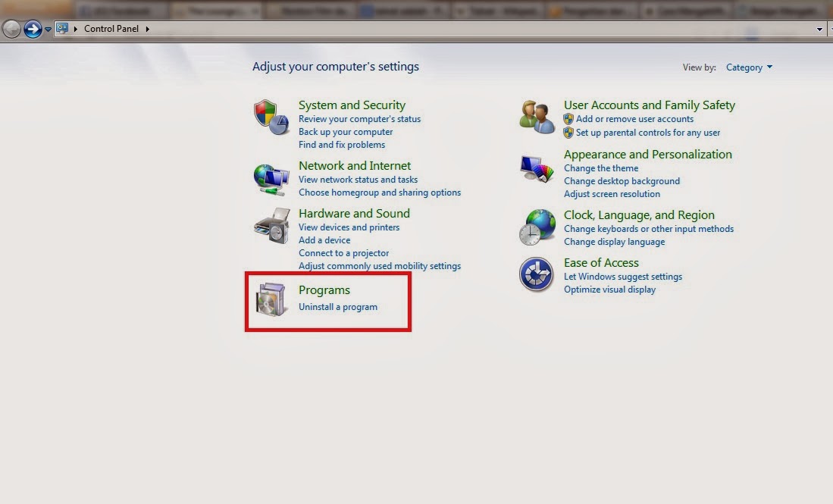The height and width of the screenshot is (504, 833).
Task: Click Change keyboards or other input methods
Action: click(x=649, y=229)
